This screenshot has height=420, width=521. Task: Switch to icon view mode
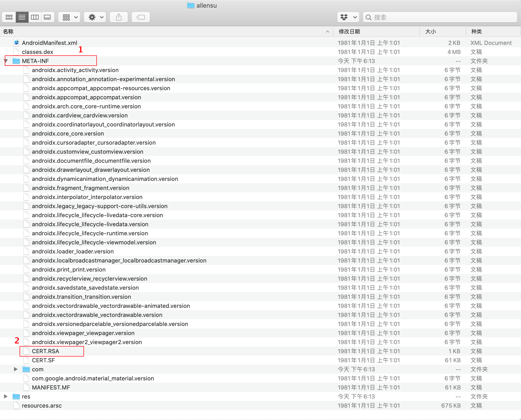[x=9, y=17]
